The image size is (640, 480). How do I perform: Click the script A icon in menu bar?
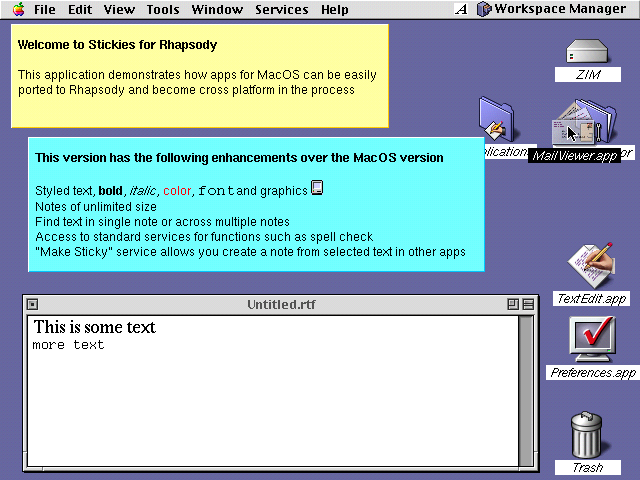pyautogui.click(x=461, y=9)
